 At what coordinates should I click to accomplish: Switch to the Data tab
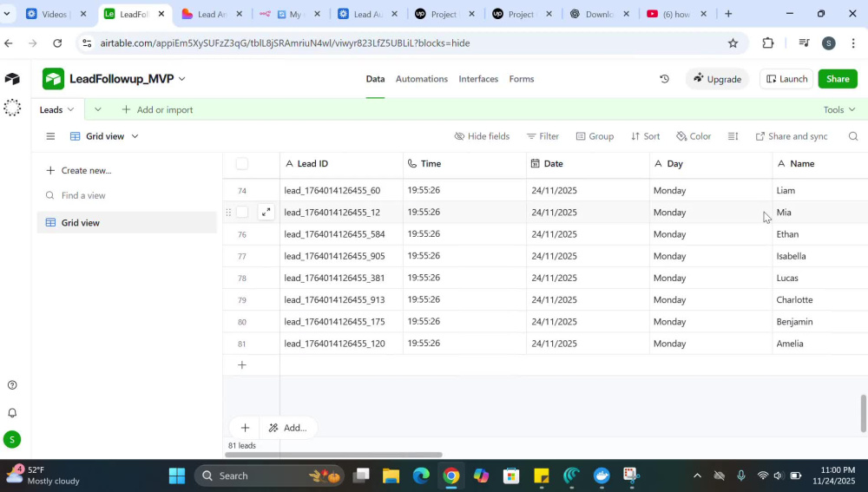375,79
